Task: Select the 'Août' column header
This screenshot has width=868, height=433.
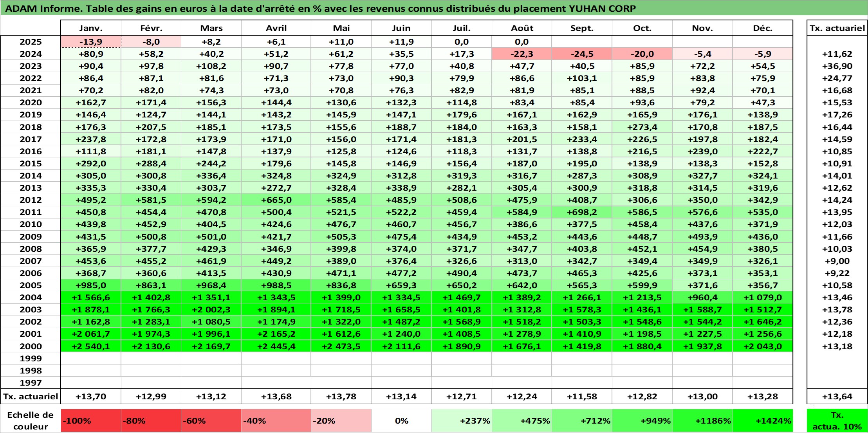Action: (522, 28)
